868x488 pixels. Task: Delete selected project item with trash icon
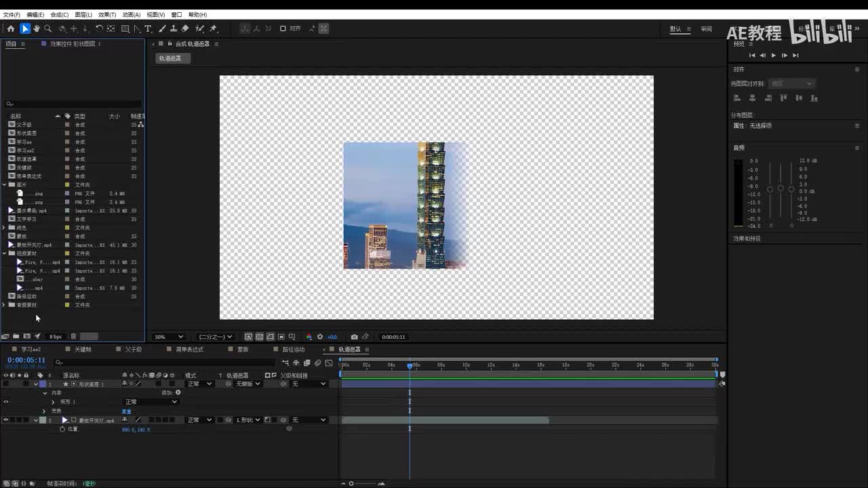coord(73,336)
